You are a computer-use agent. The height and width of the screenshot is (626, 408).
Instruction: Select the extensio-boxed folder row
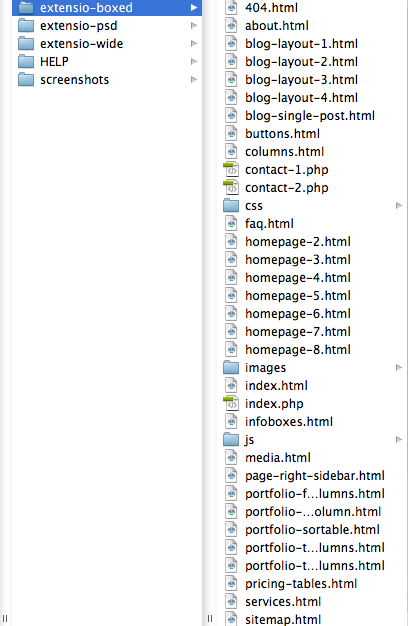pos(107,8)
